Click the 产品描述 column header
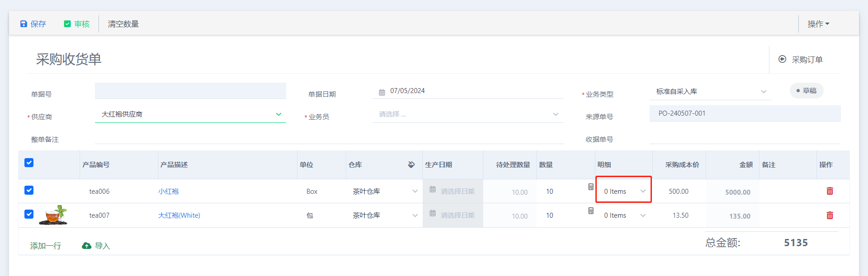 (174, 165)
